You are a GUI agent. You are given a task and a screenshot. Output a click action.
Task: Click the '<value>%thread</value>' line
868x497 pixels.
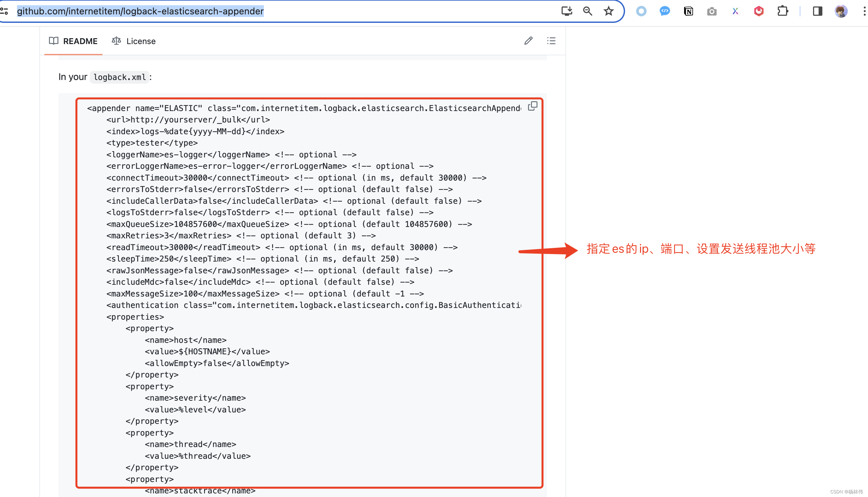click(x=198, y=457)
